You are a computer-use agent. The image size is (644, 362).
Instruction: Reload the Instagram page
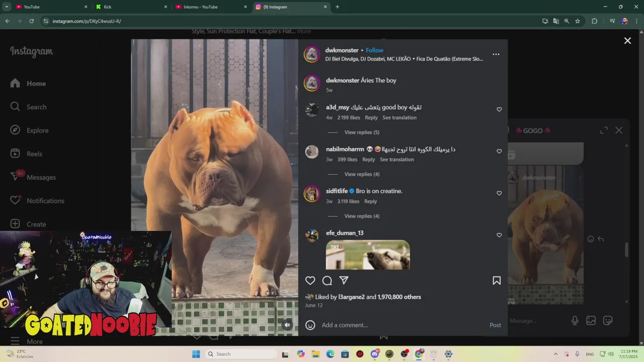pyautogui.click(x=31, y=21)
